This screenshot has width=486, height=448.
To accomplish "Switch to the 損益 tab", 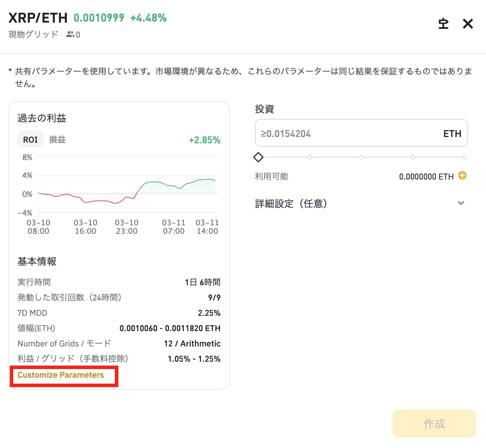I will point(57,139).
